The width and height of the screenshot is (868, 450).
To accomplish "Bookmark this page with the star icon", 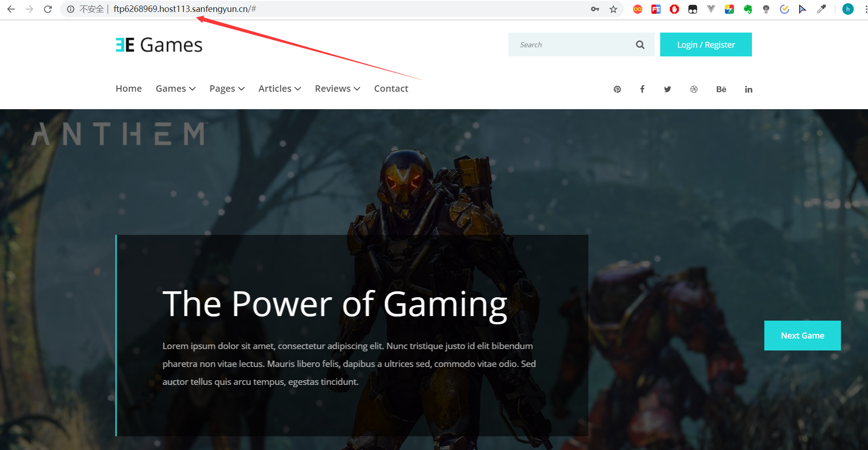I will click(x=613, y=9).
